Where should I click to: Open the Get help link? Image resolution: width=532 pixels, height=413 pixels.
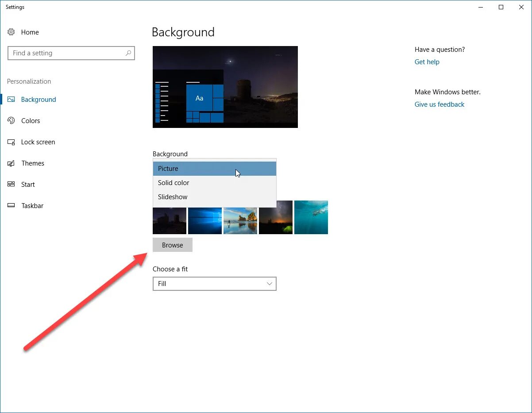click(427, 62)
